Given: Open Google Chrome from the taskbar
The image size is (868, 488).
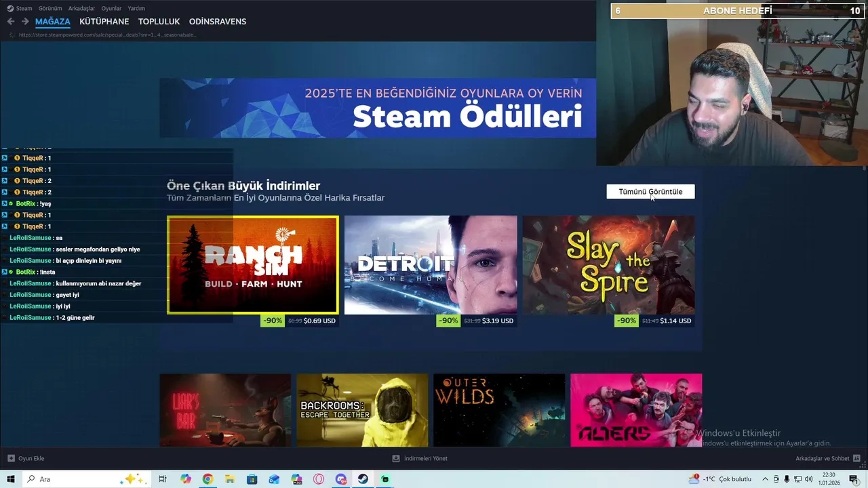Looking at the screenshot, I should coord(208,479).
